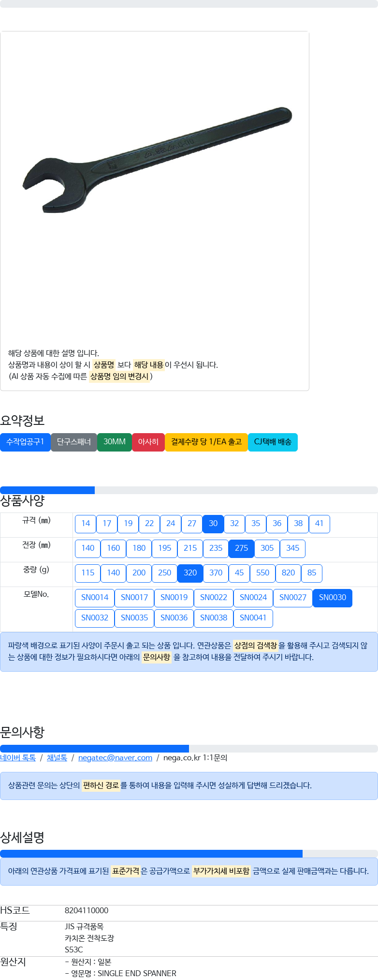Open the 채널톡 link
The width and height of the screenshot is (378, 980).
click(x=57, y=758)
